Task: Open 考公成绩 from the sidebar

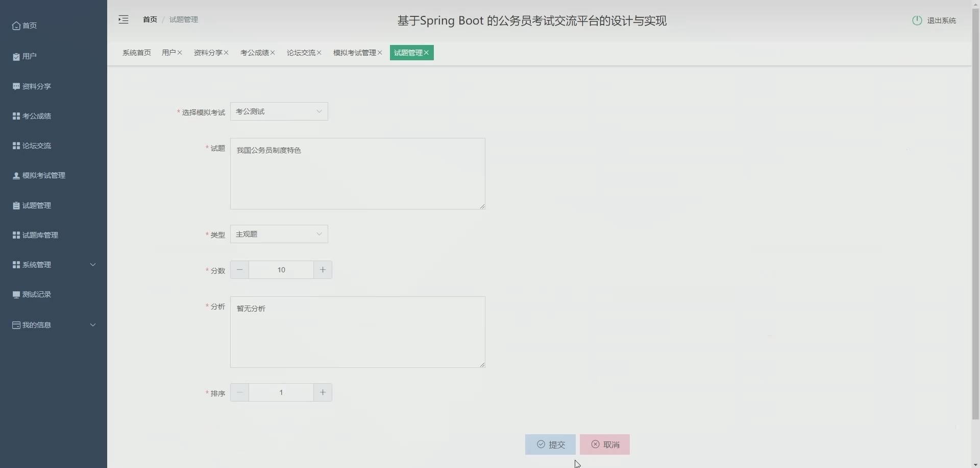Action: point(16,116)
